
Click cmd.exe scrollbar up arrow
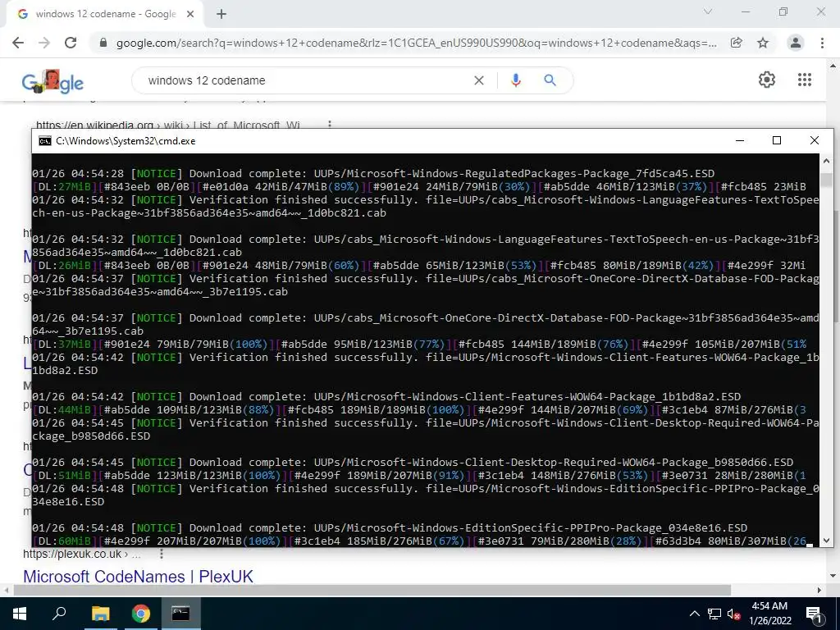coord(826,160)
